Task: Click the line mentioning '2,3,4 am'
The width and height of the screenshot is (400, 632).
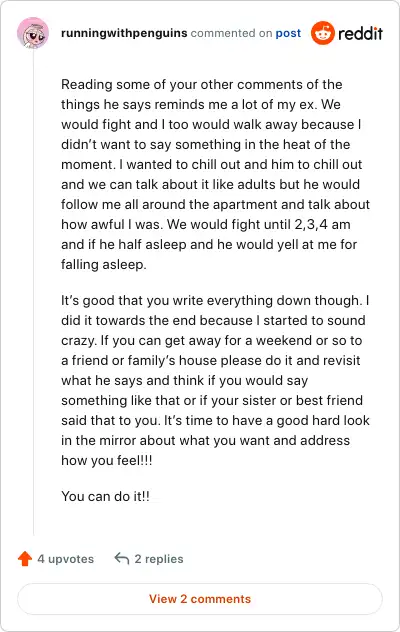Action: pos(206,224)
